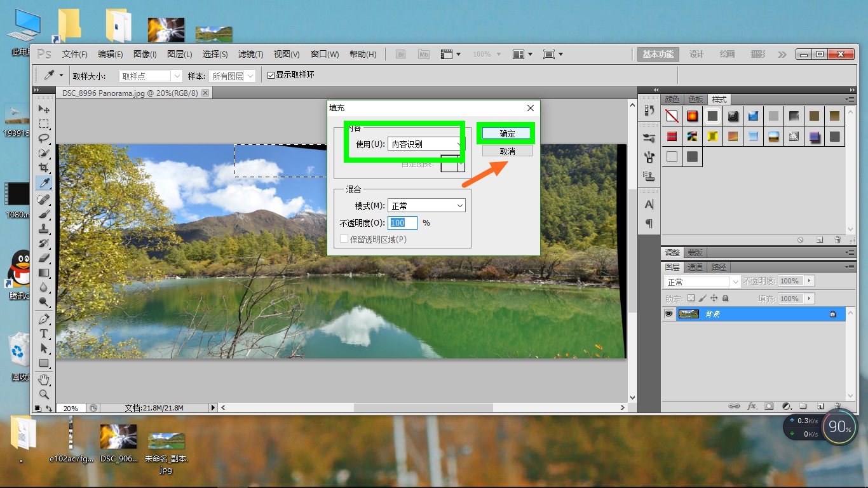Open the Use contents dropdown

click(x=426, y=144)
